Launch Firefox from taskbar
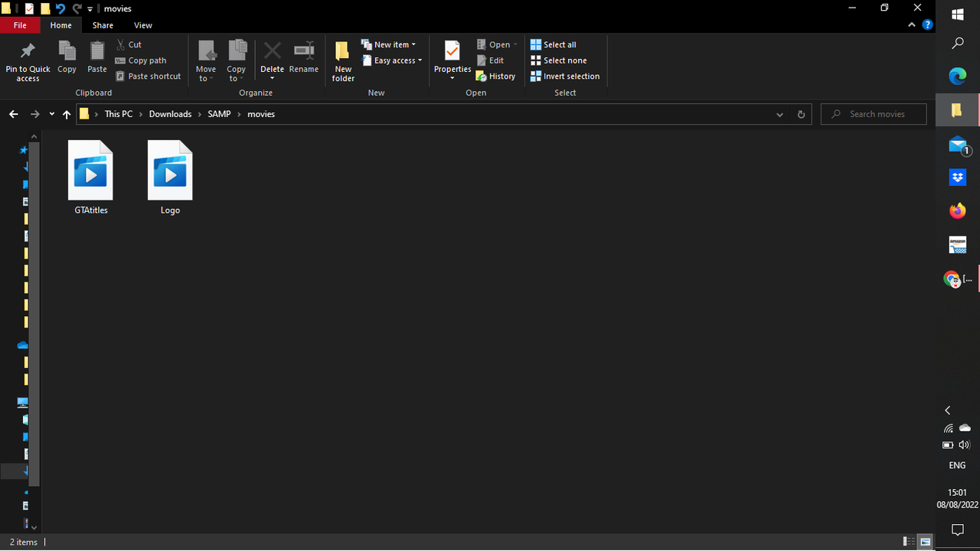This screenshot has height=551, width=980. (x=958, y=211)
